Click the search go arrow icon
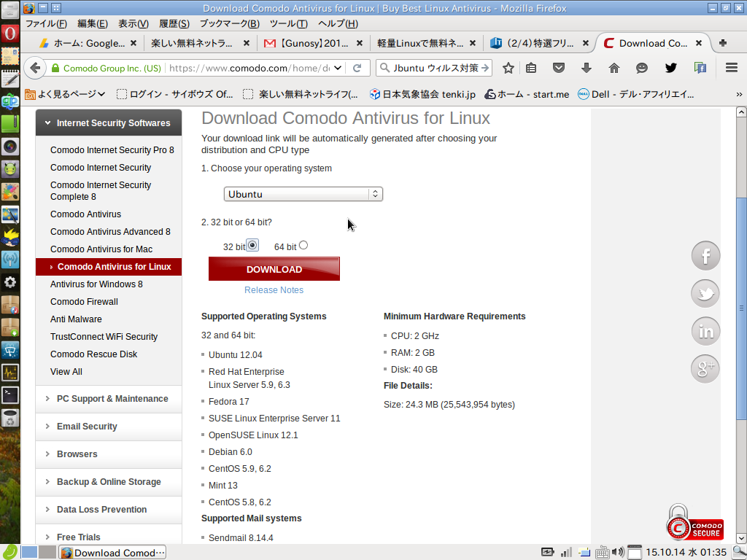747x560 pixels. tap(485, 68)
